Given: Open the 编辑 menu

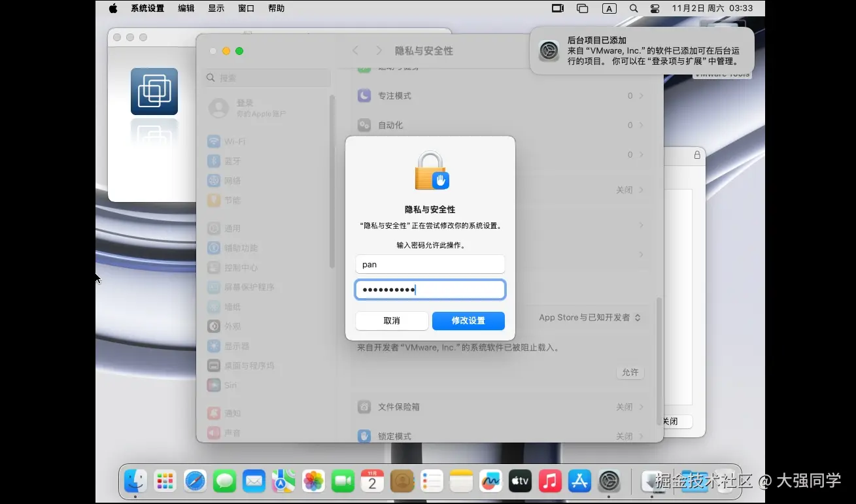Looking at the screenshot, I should (x=186, y=8).
